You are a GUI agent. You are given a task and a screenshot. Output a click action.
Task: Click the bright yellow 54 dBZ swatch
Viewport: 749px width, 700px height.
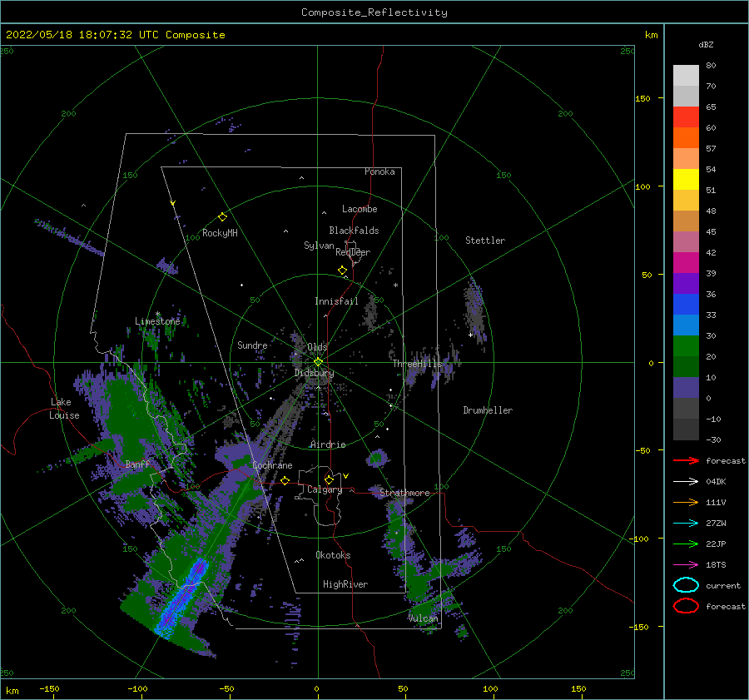pyautogui.click(x=686, y=180)
